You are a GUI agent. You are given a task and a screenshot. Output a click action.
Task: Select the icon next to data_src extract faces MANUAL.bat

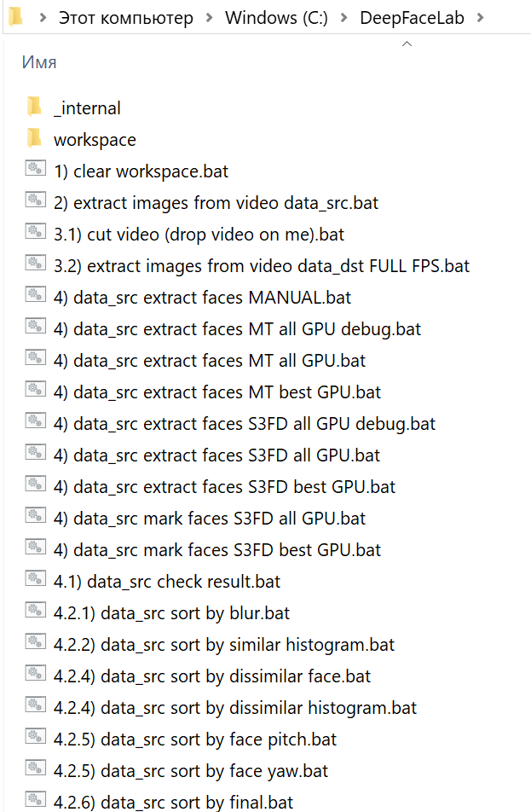35,297
